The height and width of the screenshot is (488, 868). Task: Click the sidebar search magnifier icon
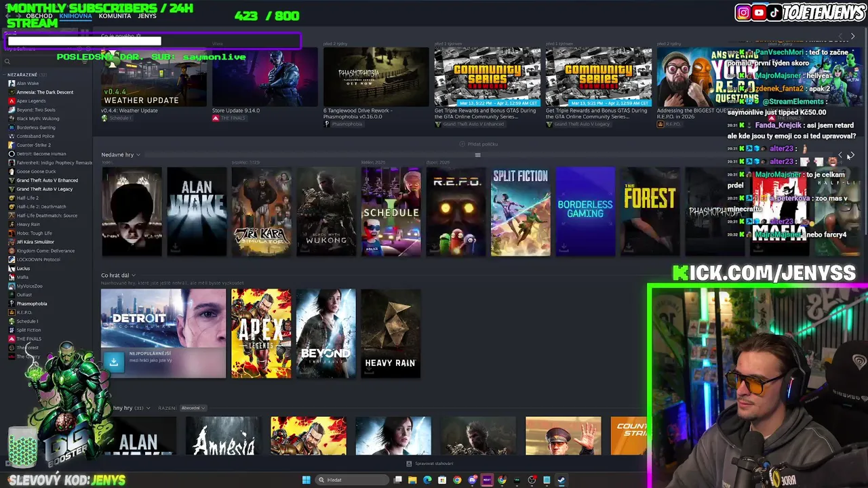coord(7,62)
